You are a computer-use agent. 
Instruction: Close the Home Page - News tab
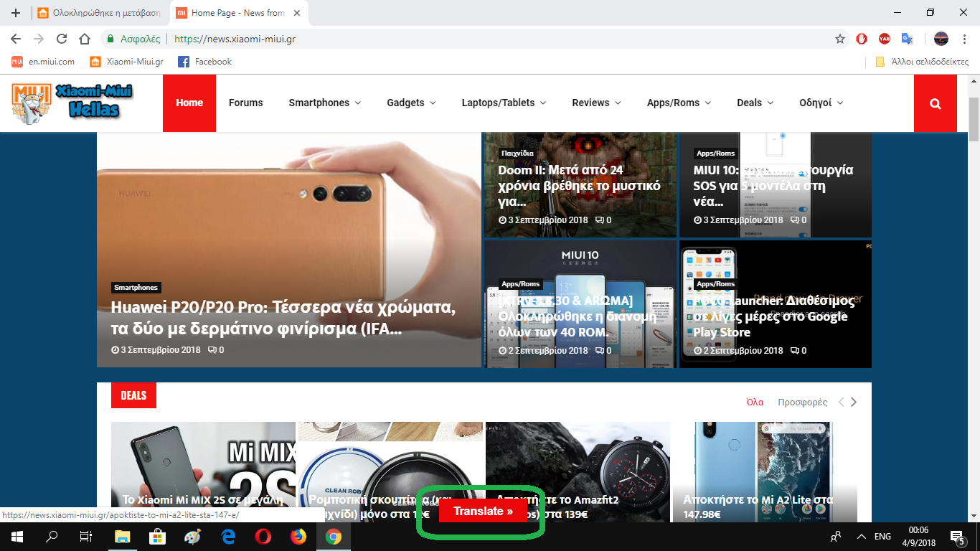297,13
